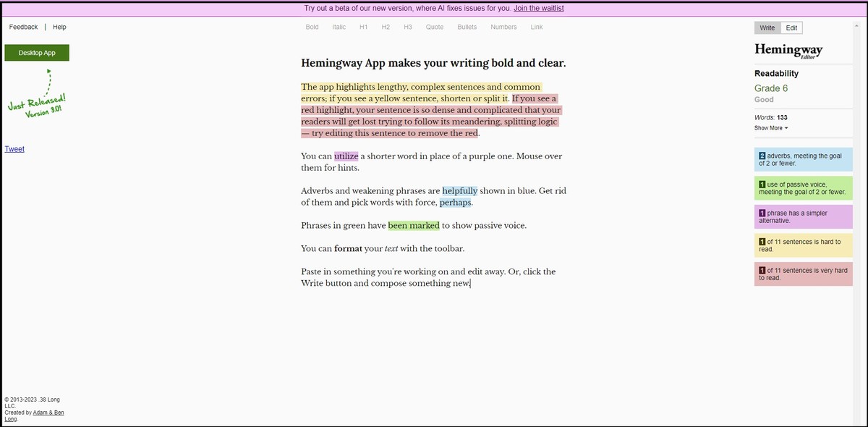Screen dimensions: 868x427
Task: Click the 'Good' readability rating
Action: (764, 100)
